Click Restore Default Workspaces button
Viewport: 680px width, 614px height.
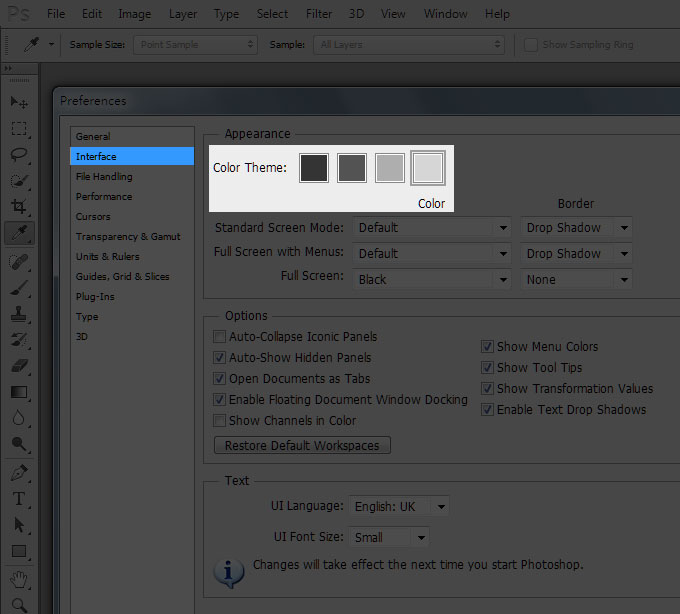[302, 445]
